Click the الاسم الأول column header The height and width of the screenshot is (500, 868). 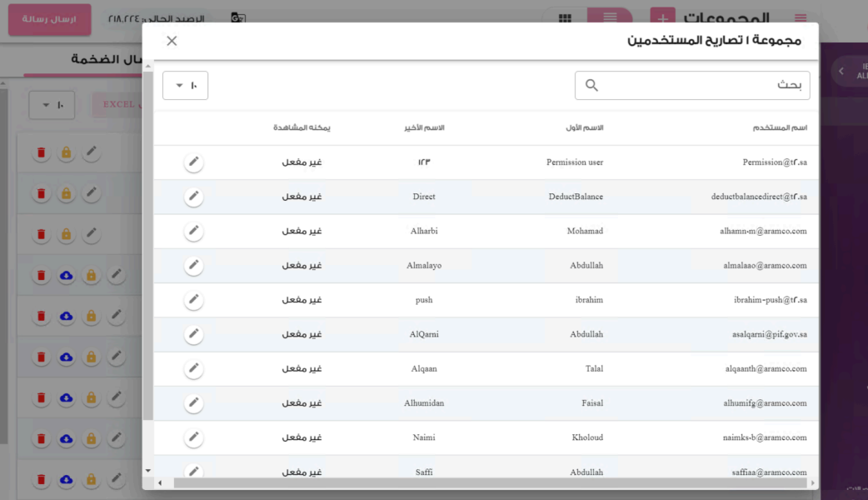pos(585,127)
